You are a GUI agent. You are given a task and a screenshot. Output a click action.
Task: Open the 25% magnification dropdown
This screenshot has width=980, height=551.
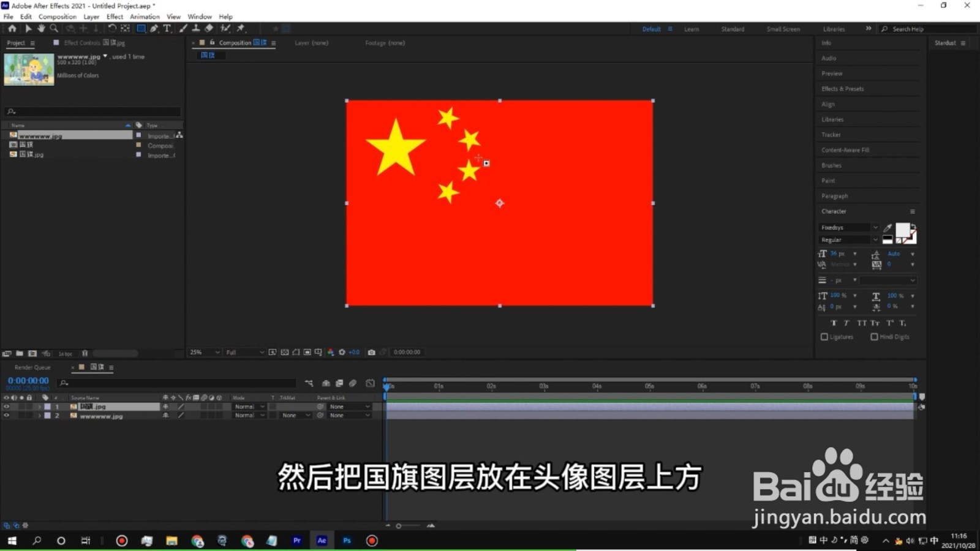pos(205,352)
